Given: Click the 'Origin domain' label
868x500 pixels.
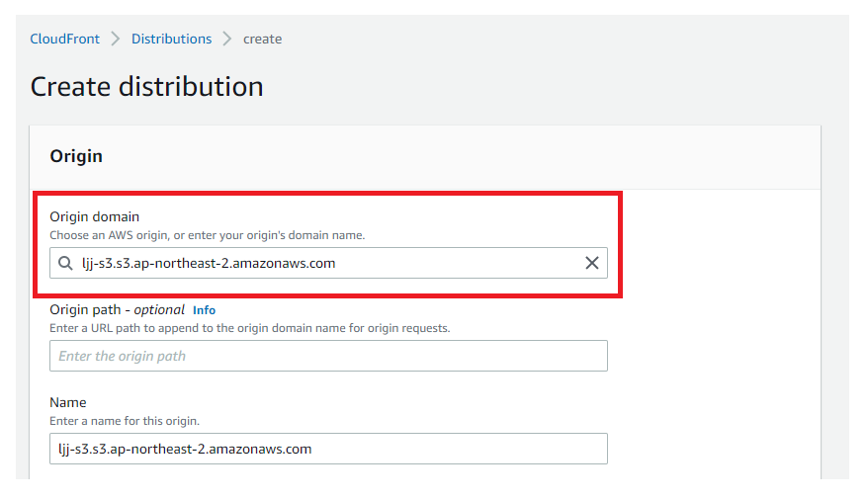Looking at the screenshot, I should pyautogui.click(x=95, y=216).
